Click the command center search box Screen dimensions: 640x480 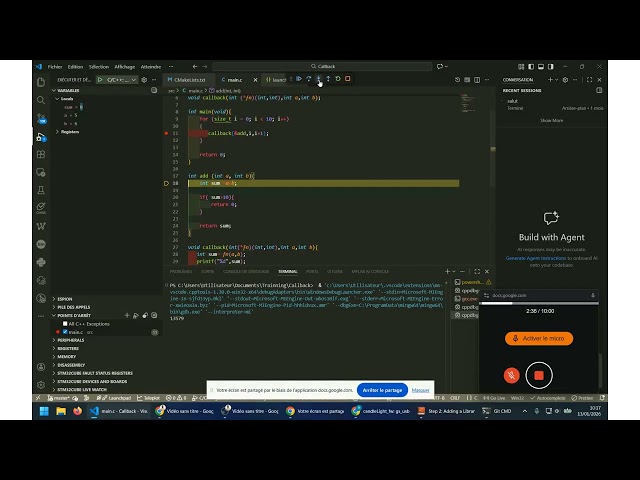pyautogui.click(x=322, y=66)
